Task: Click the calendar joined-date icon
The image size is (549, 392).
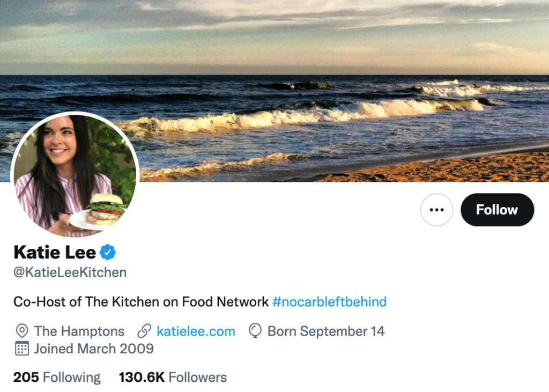Action: tap(22, 349)
